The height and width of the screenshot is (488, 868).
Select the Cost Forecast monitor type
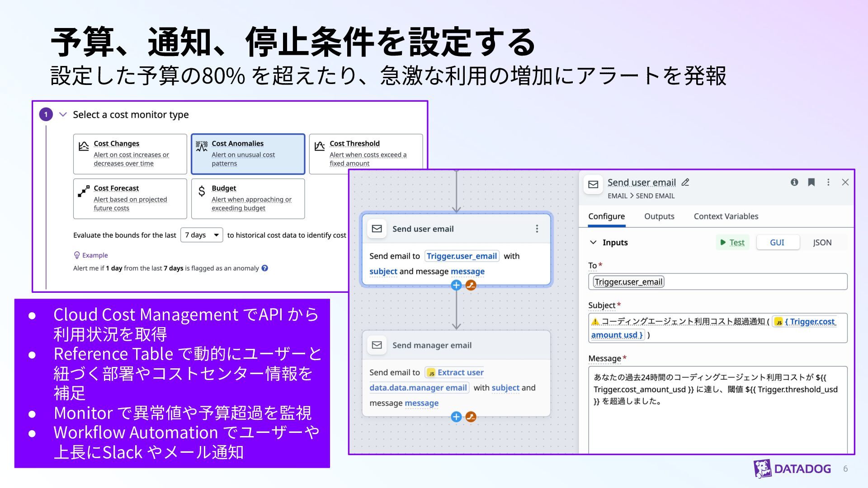click(130, 199)
